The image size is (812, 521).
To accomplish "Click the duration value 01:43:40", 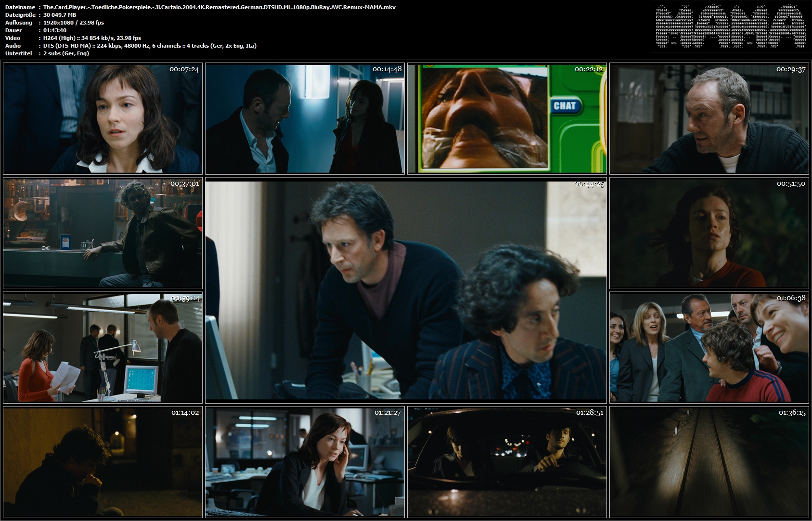I will point(55,30).
